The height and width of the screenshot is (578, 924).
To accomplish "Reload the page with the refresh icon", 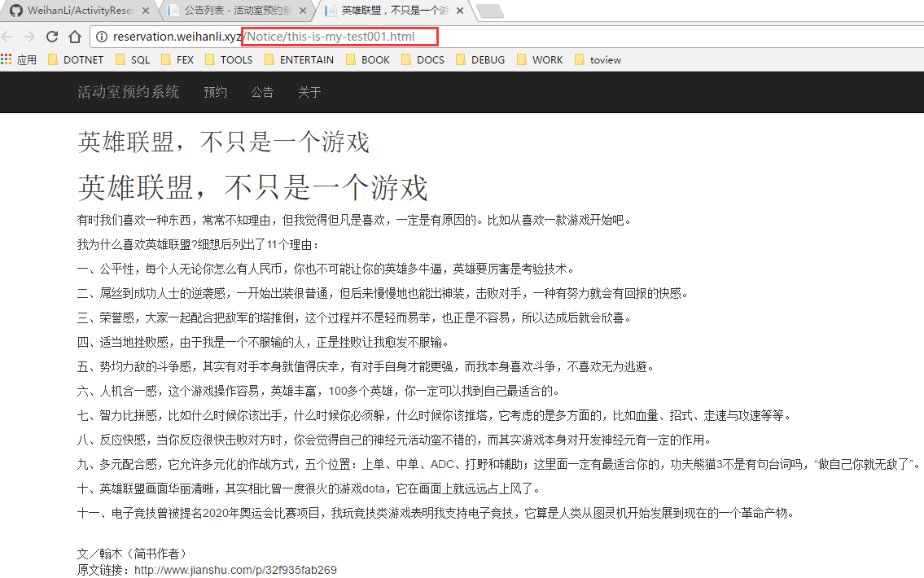I will point(52,37).
